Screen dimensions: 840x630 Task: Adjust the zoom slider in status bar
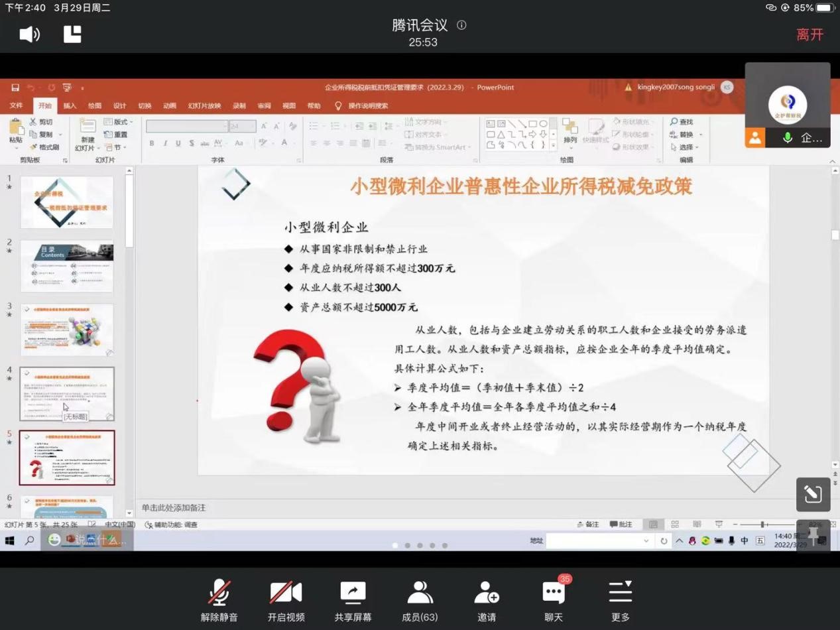[762, 525]
